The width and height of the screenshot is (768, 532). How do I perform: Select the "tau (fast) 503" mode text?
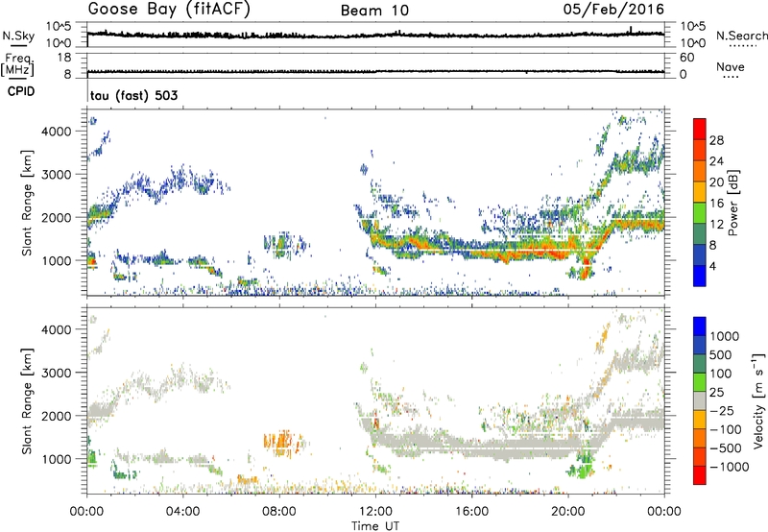click(133, 95)
